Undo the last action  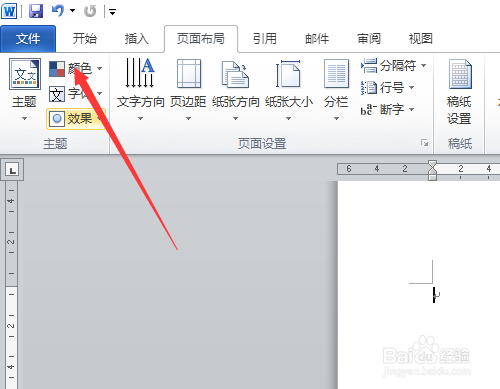58,11
